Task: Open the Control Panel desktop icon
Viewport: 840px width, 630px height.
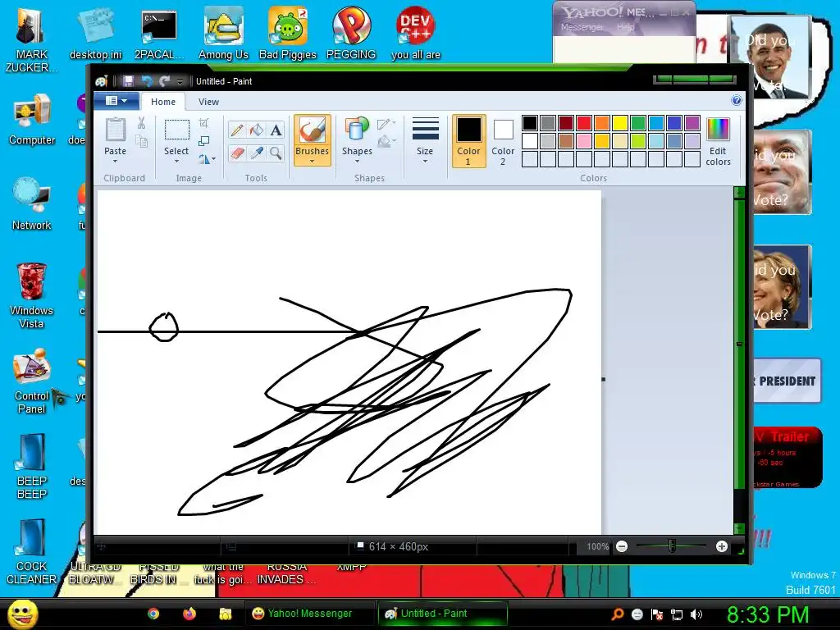Action: [32, 381]
